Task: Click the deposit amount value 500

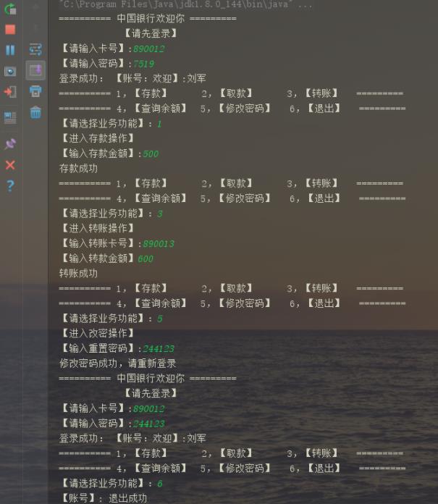Action: [151, 154]
